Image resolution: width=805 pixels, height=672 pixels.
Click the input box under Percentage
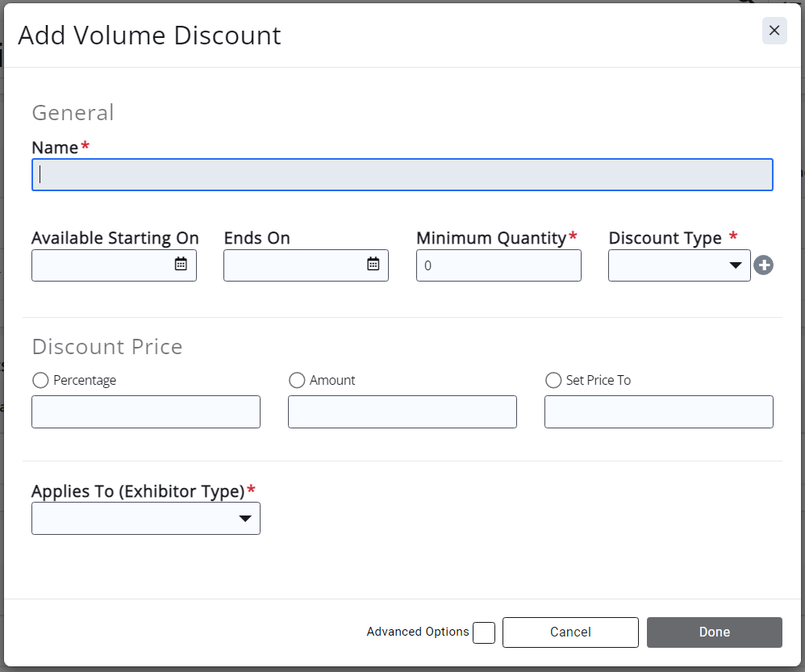tap(146, 411)
